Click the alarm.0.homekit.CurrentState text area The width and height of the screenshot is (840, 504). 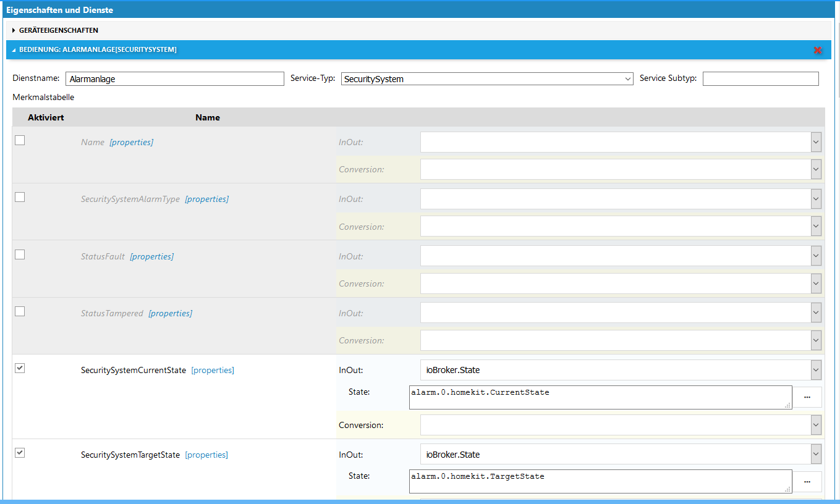point(600,397)
